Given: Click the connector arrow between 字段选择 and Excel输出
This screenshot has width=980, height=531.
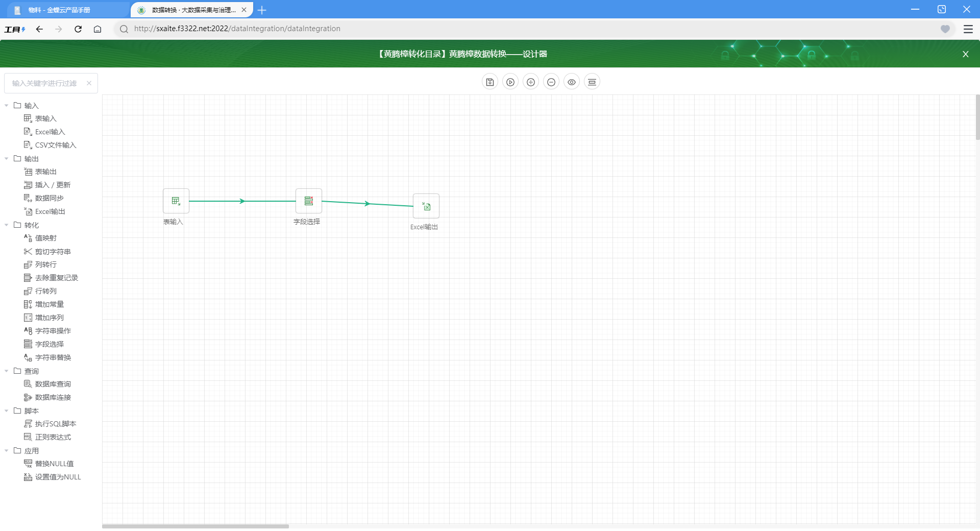Looking at the screenshot, I should 366,203.
